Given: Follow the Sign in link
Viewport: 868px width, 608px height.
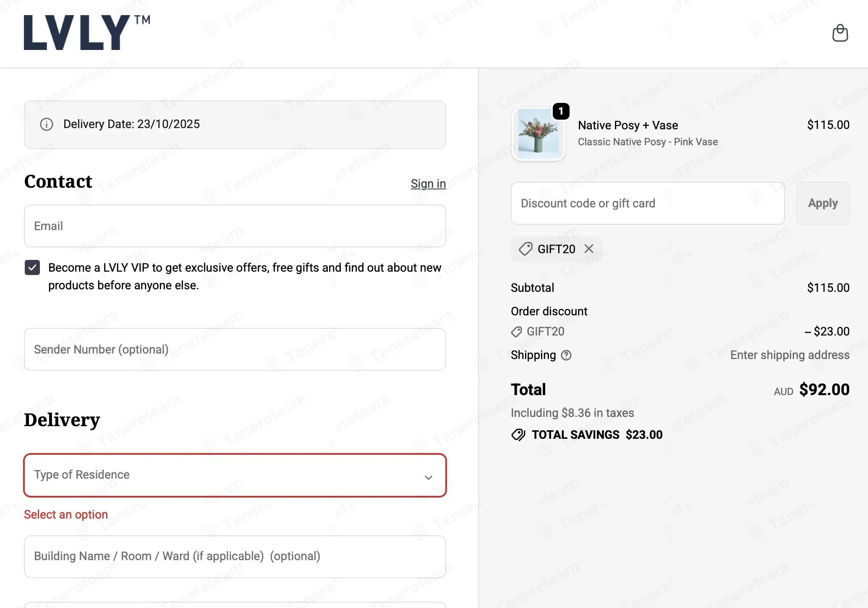Looking at the screenshot, I should (428, 183).
